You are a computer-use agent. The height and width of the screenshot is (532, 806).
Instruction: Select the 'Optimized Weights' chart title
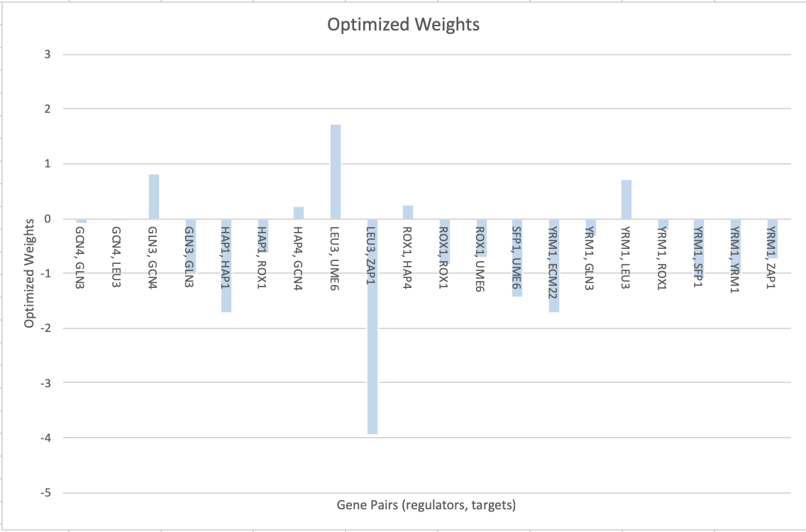[x=403, y=25]
